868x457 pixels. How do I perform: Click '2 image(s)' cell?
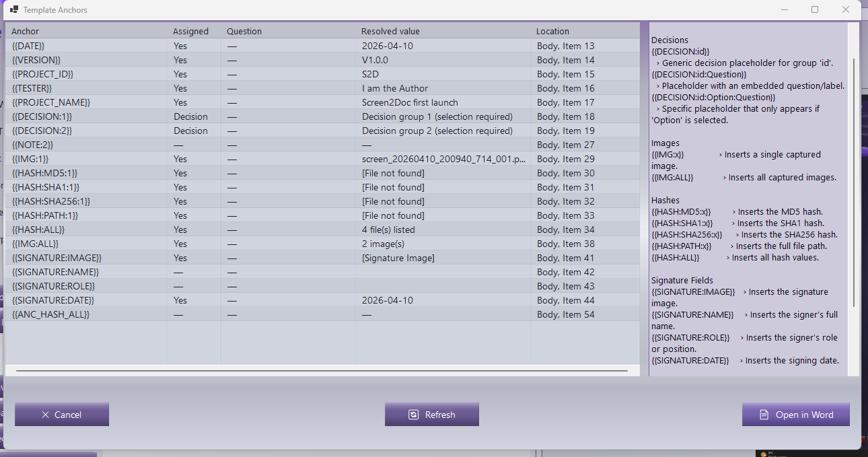point(383,244)
